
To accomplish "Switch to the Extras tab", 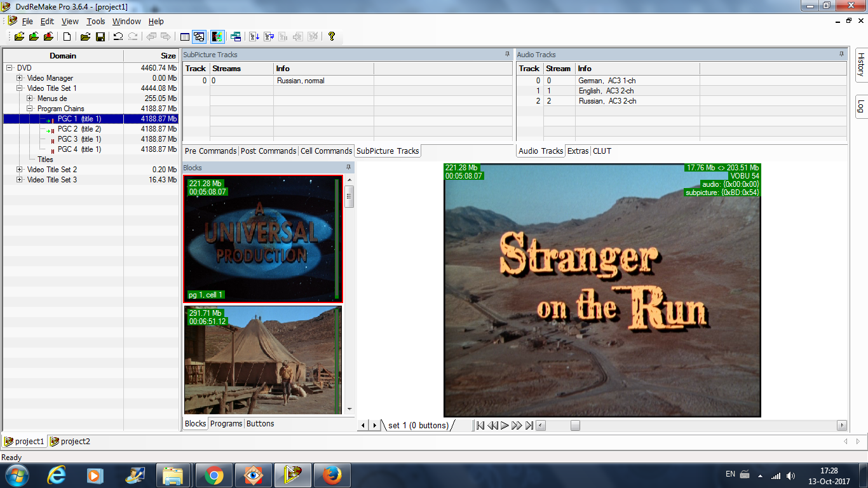I will 578,151.
